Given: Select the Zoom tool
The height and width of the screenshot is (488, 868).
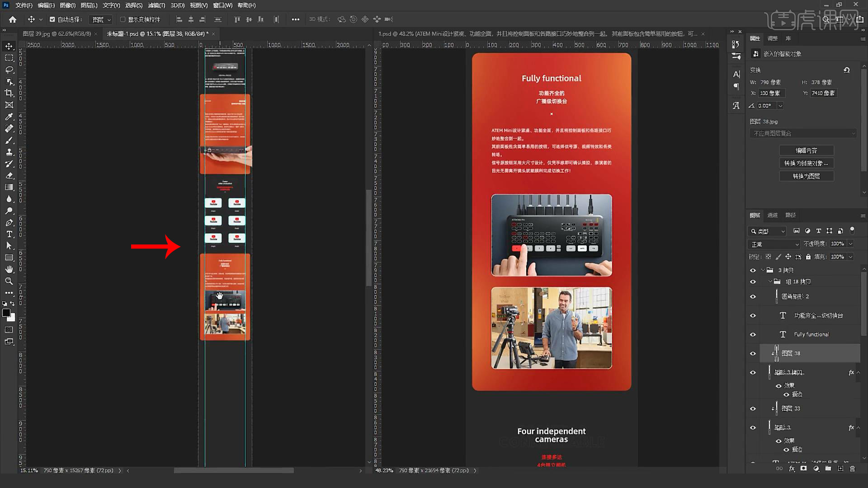Looking at the screenshot, I should (x=9, y=281).
